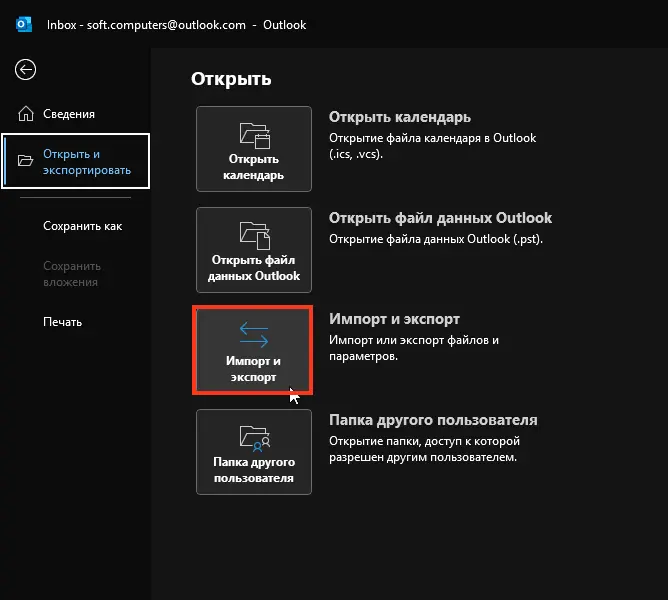Image resolution: width=668 pixels, height=600 pixels.
Task: Click the back arrow to exit backstage
Action: tap(25, 69)
